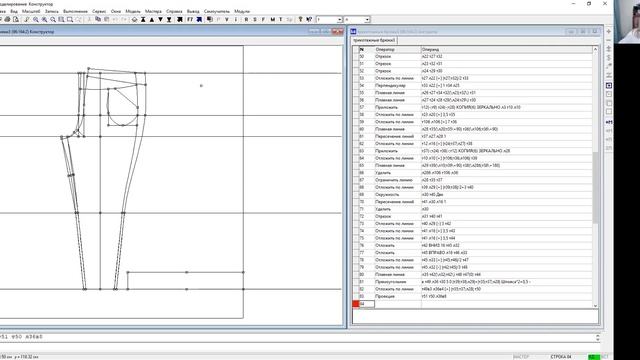Click the zoom window rectangle icon
640x360 pixels.
[70, 19]
